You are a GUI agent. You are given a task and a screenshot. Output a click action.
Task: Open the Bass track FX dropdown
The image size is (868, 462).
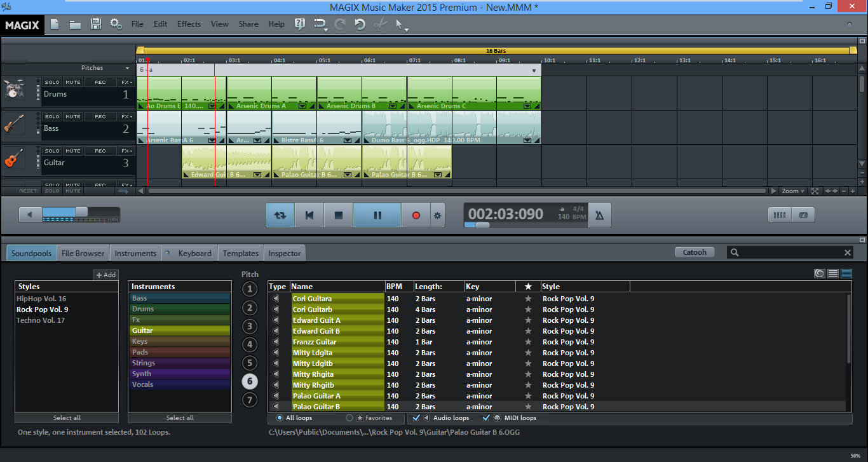coord(126,117)
